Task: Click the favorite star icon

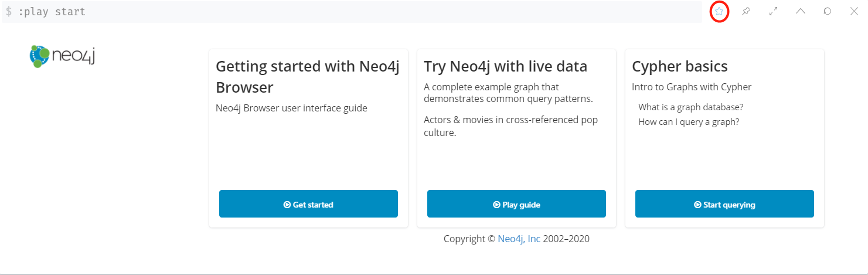Action: click(719, 11)
